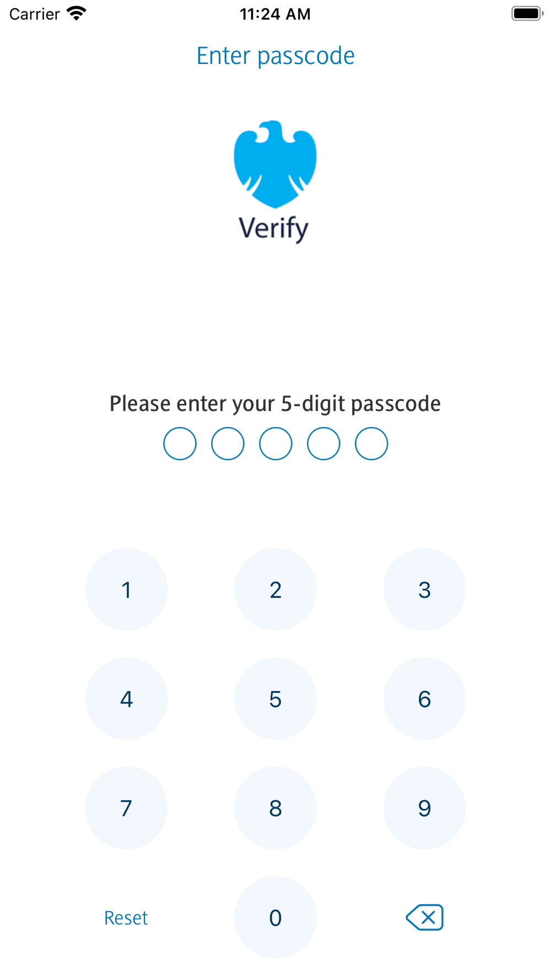The width and height of the screenshot is (551, 980).
Task: Select the third passcode digit circle
Action: pos(275,444)
